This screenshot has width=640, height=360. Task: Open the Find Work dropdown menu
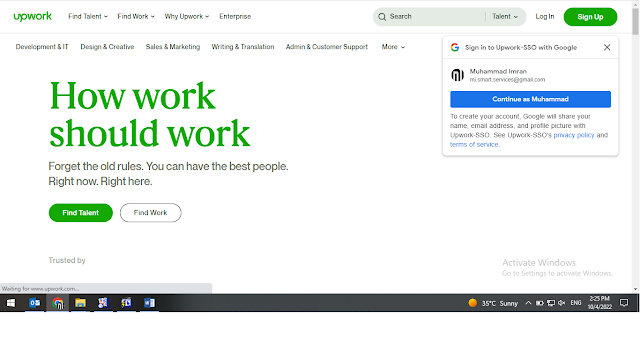136,16
